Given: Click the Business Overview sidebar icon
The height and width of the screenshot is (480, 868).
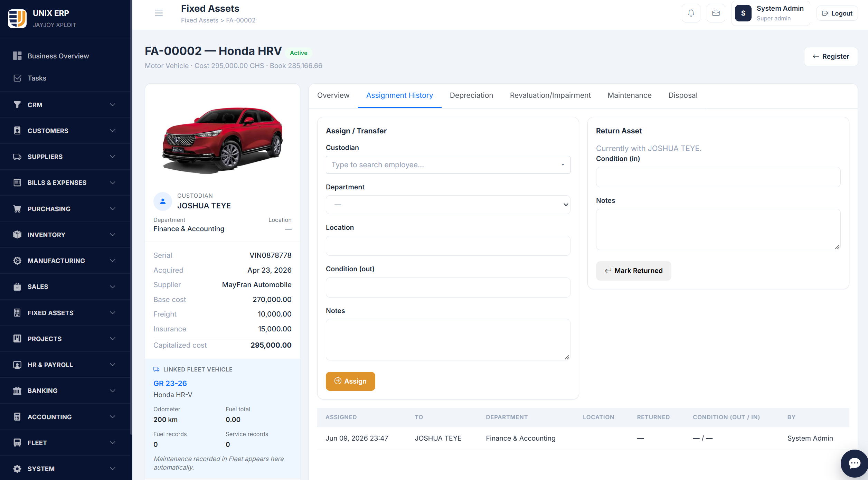Looking at the screenshot, I should 17,56.
